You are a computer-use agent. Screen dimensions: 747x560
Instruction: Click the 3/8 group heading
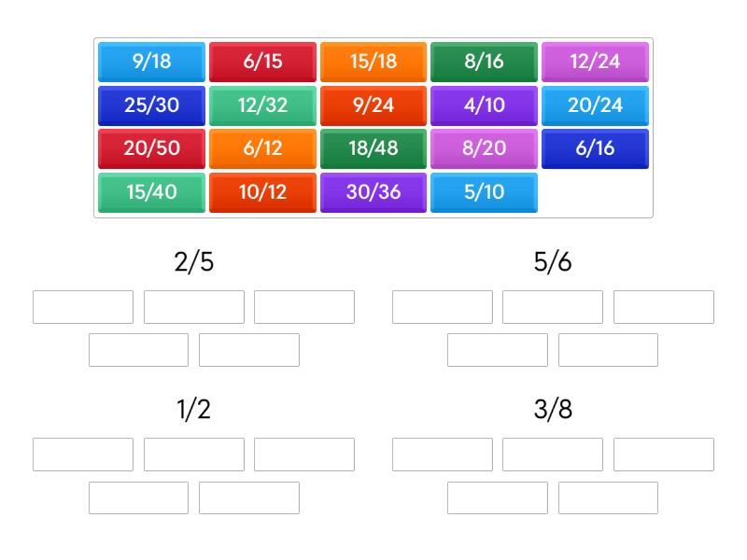(553, 410)
